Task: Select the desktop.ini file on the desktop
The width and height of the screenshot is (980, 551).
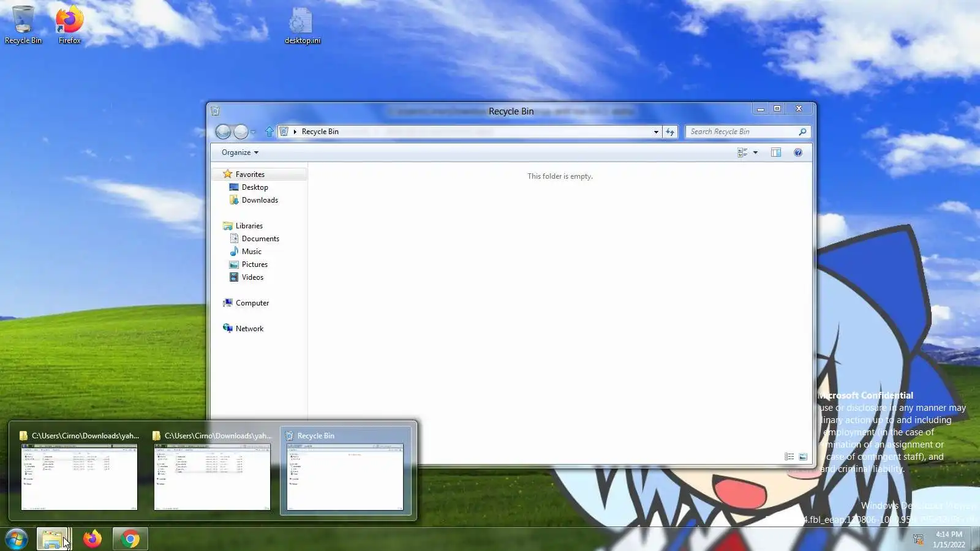Action: point(302,25)
